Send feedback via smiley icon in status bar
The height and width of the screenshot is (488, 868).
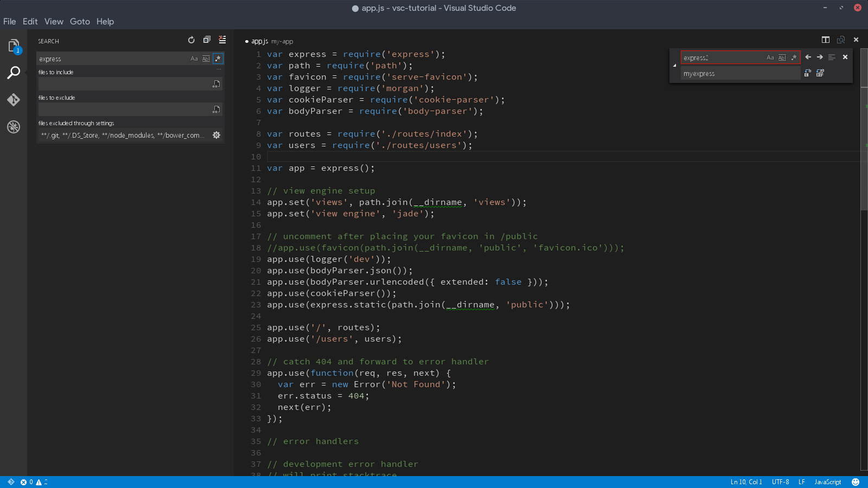coord(856,482)
